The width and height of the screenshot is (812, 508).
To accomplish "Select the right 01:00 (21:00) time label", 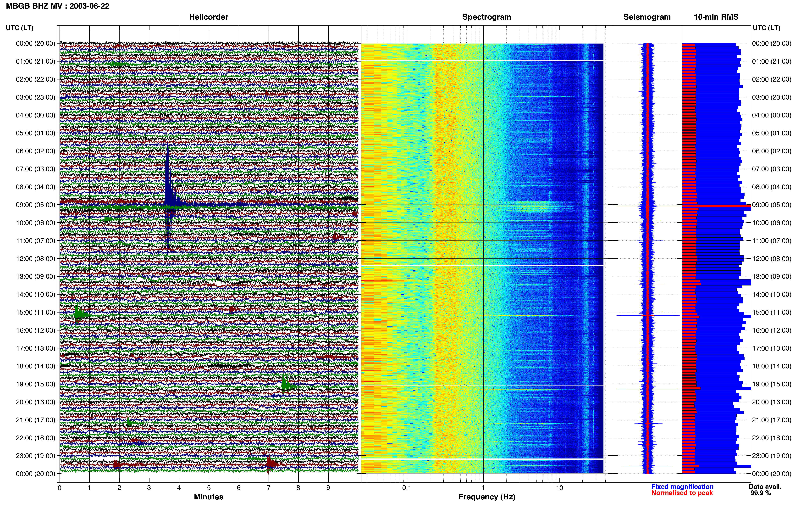I will coord(772,61).
